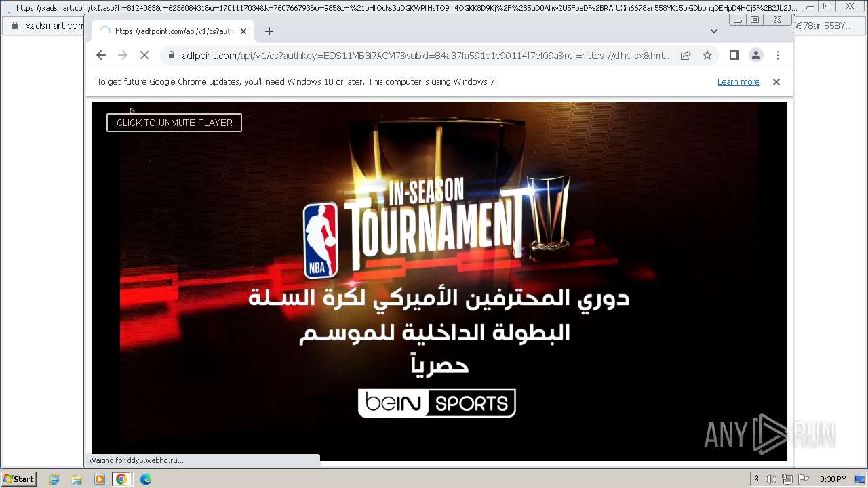Screen dimensions: 868x488
Task: Open network status in system tray
Action: (x=787, y=479)
